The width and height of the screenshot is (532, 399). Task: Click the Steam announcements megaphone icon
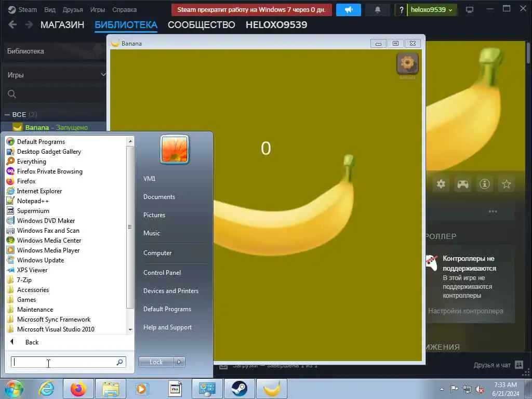coord(349,10)
